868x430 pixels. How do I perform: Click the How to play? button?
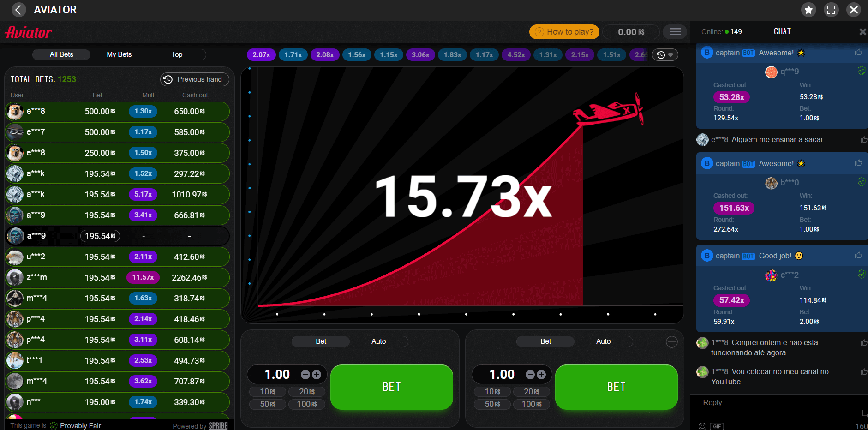click(x=564, y=32)
